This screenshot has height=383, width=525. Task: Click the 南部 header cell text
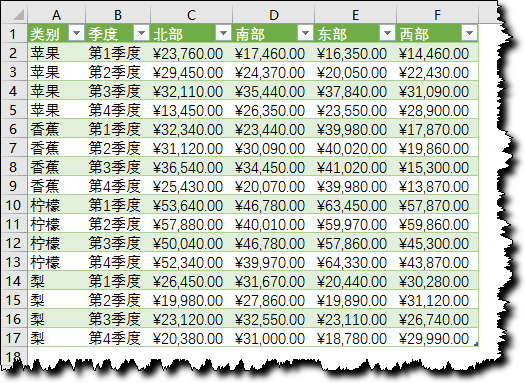pos(250,34)
